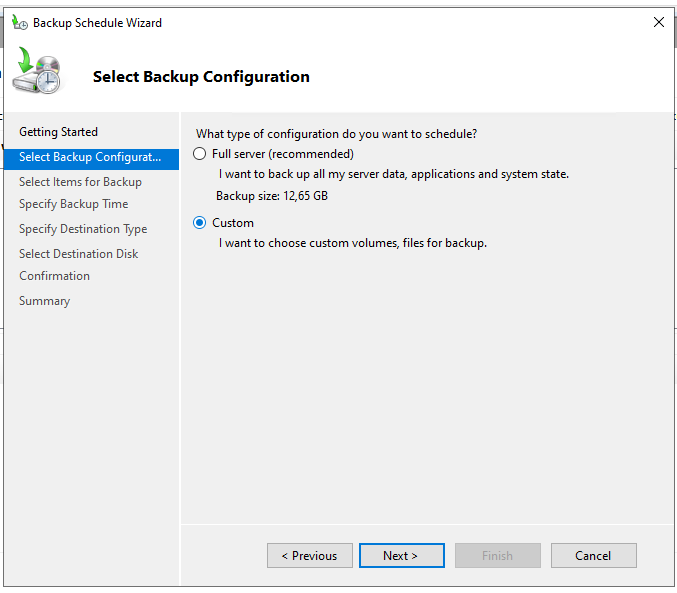Click Next to continue the wizard

pos(400,556)
